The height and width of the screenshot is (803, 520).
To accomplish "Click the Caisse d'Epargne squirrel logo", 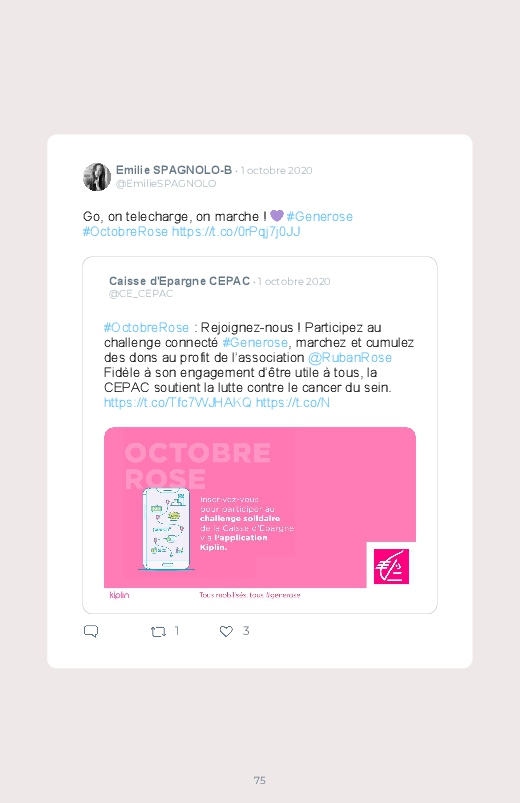I will (x=391, y=566).
